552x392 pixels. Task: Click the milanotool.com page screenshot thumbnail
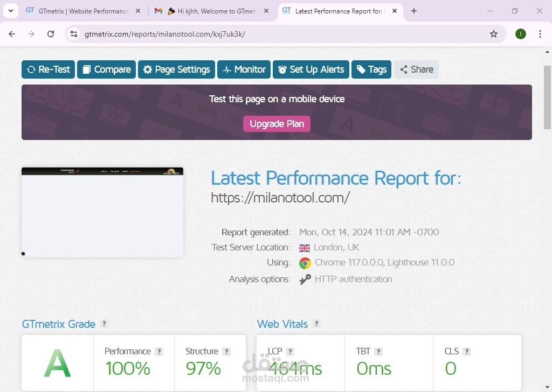pyautogui.click(x=102, y=212)
